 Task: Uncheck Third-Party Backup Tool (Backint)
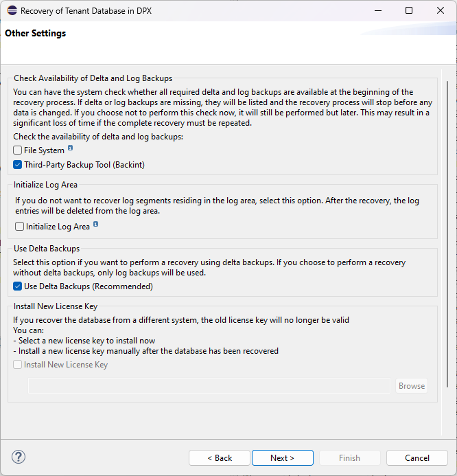(x=18, y=165)
